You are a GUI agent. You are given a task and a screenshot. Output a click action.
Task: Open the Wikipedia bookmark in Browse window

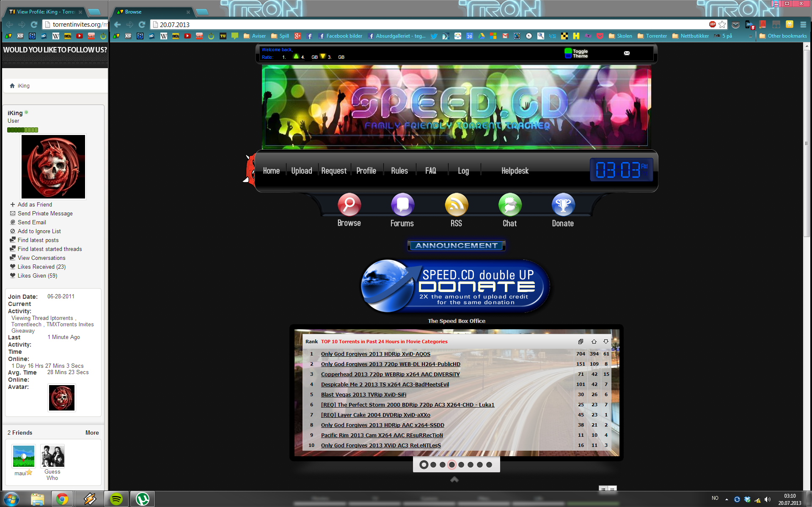pyautogui.click(x=164, y=36)
